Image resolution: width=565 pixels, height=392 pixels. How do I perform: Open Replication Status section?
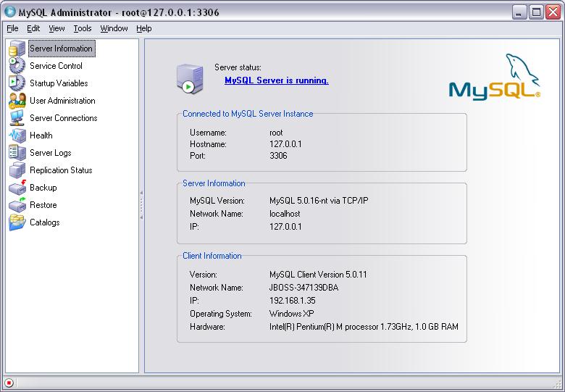[x=61, y=170]
